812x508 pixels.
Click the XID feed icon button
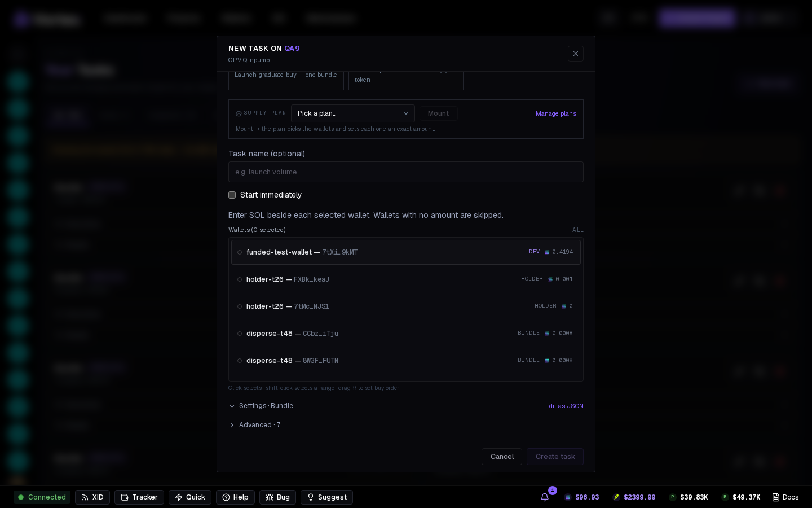tap(92, 497)
